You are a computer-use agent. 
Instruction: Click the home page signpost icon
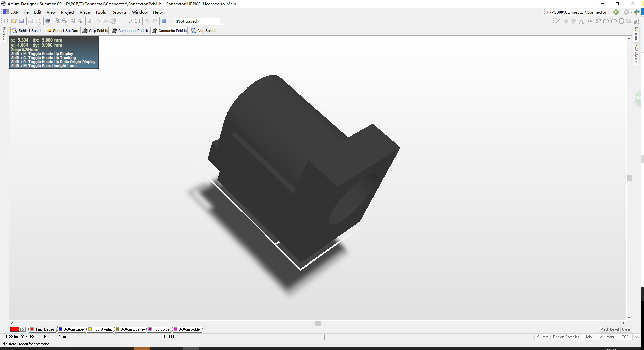[637, 12]
